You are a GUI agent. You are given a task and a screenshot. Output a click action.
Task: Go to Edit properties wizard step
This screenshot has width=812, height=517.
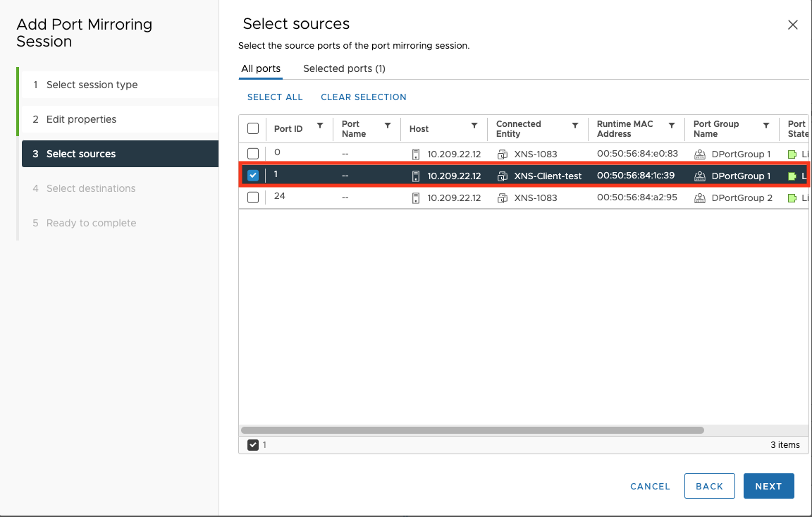(81, 119)
